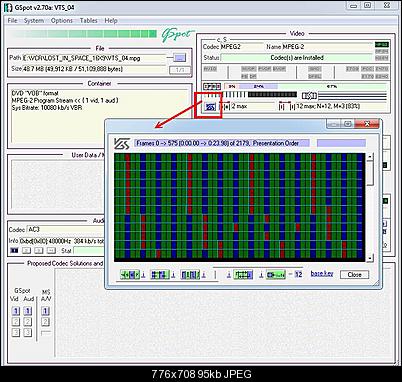Click the highlighted MPEG2 badge at top right of Video panel
This screenshot has height=382, width=402.
[381, 45]
